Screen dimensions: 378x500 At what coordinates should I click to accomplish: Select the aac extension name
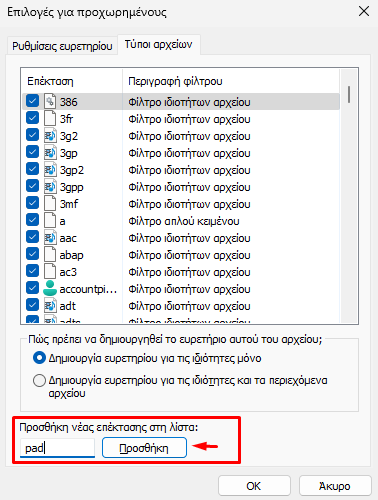(x=68, y=238)
